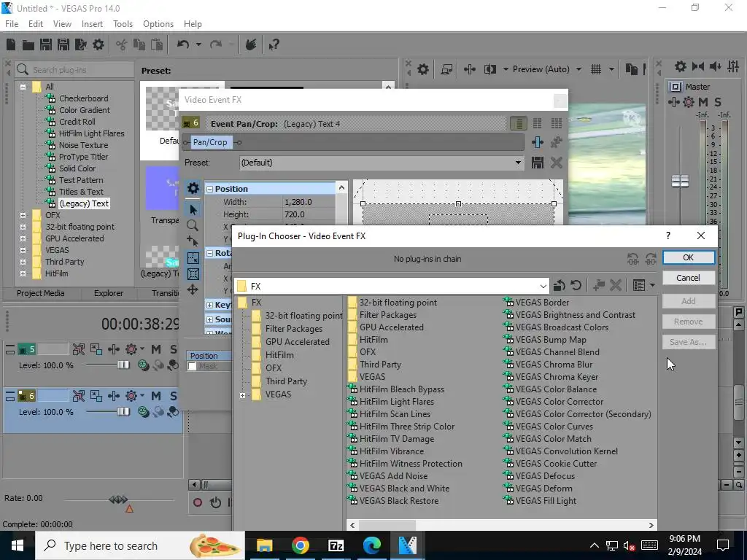
Task: Toggle Master bus solo S button
Action: click(718, 102)
